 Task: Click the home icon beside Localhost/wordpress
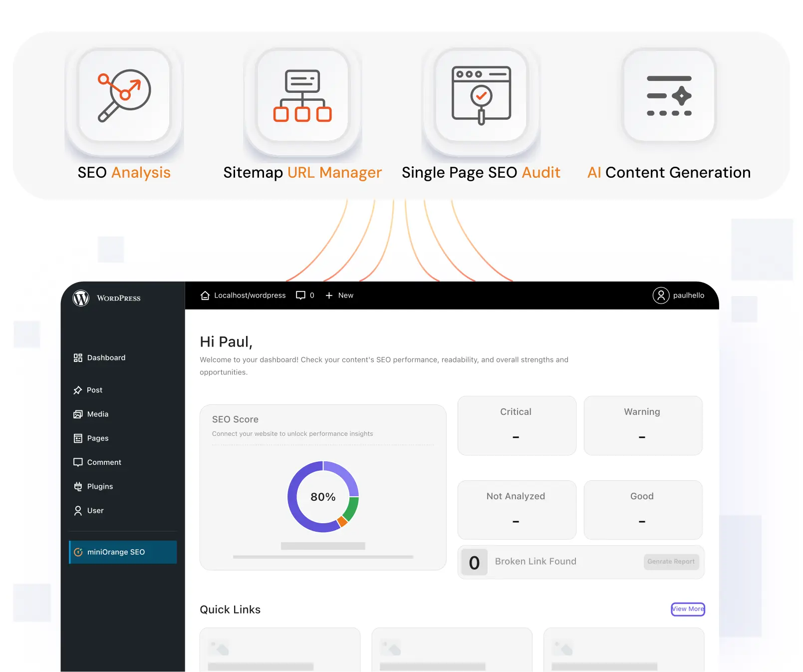(205, 296)
